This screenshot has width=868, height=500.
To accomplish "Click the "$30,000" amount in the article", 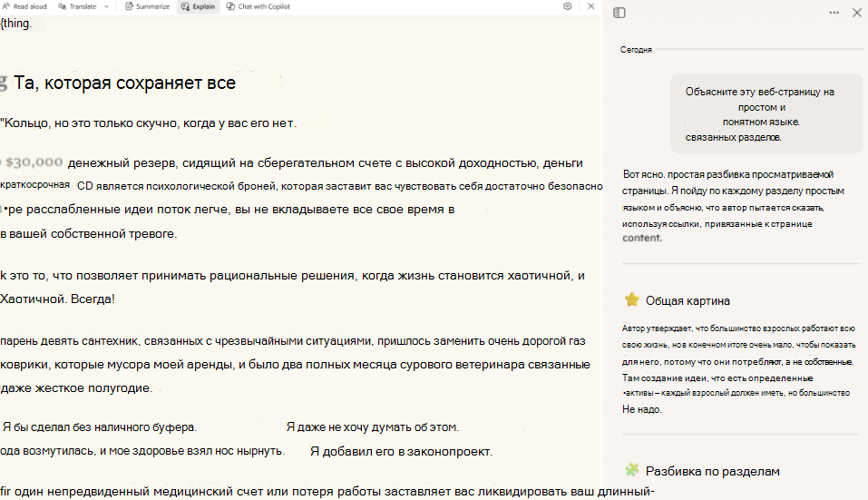I will [x=34, y=162].
